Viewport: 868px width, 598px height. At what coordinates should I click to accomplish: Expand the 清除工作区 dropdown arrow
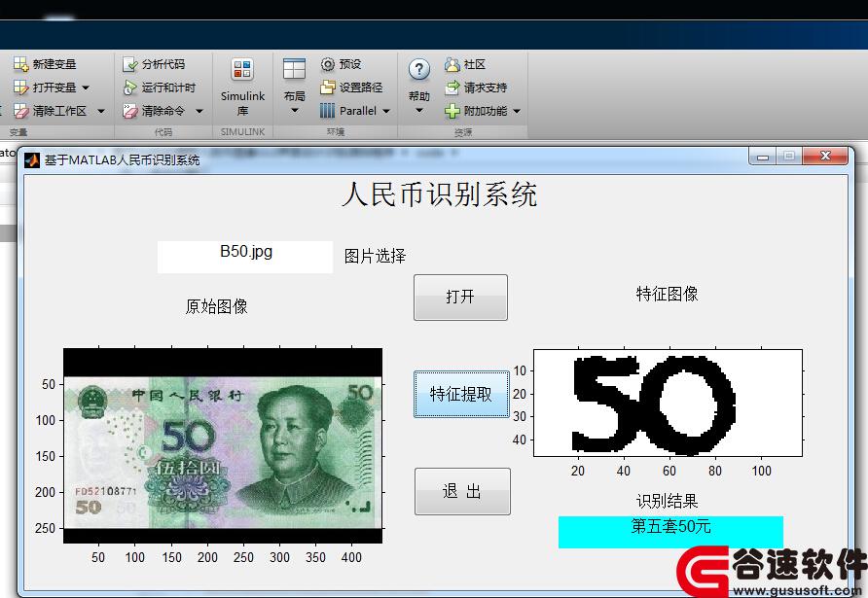click(101, 111)
